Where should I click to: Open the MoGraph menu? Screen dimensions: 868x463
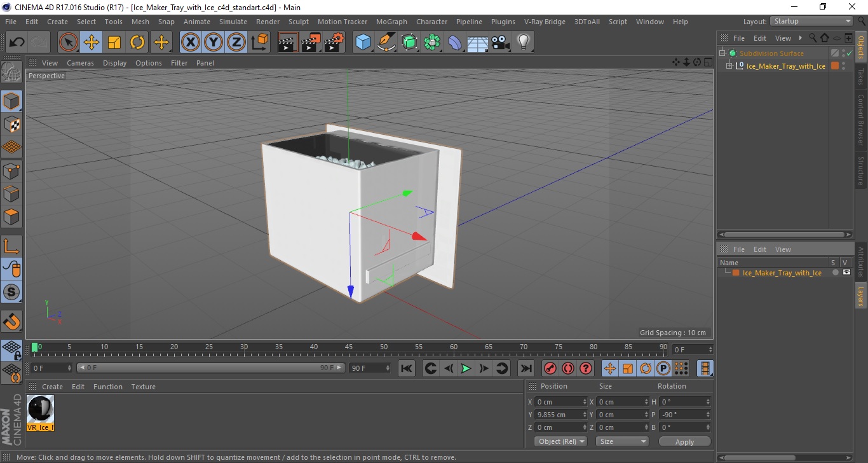(x=391, y=22)
